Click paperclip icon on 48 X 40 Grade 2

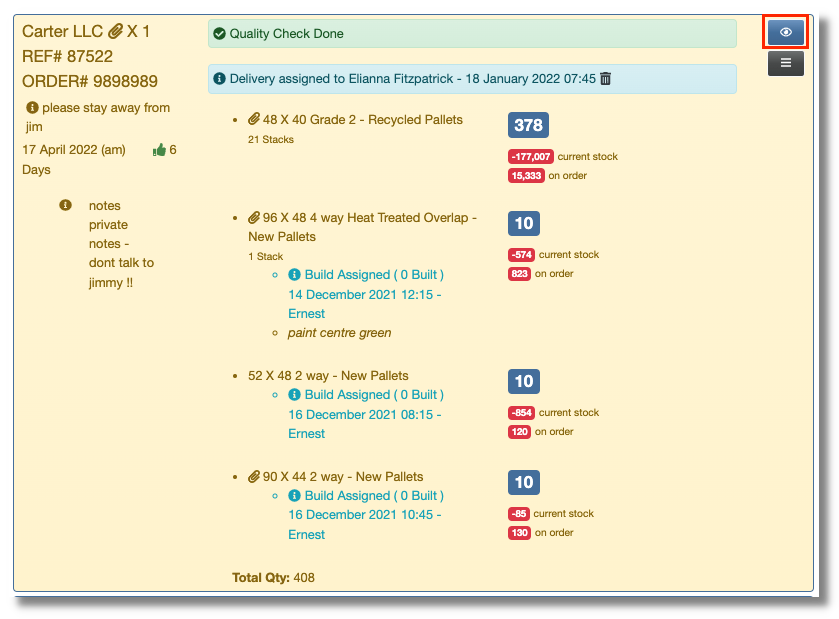254,119
